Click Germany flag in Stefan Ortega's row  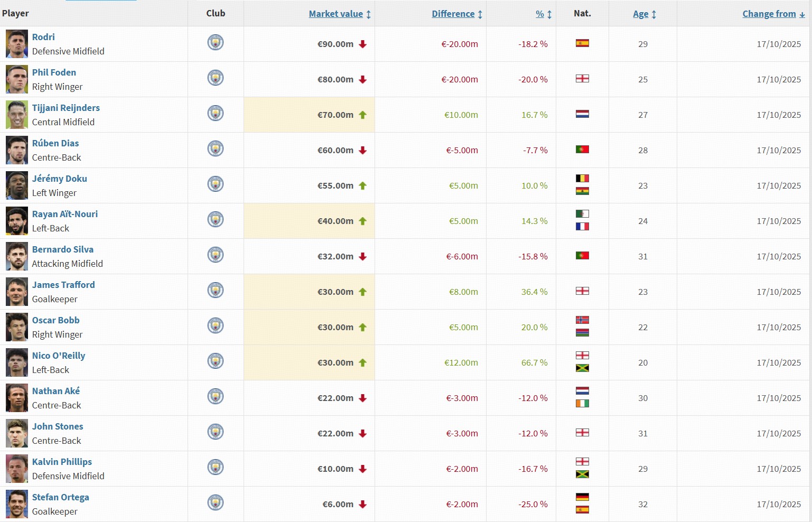[582, 497]
